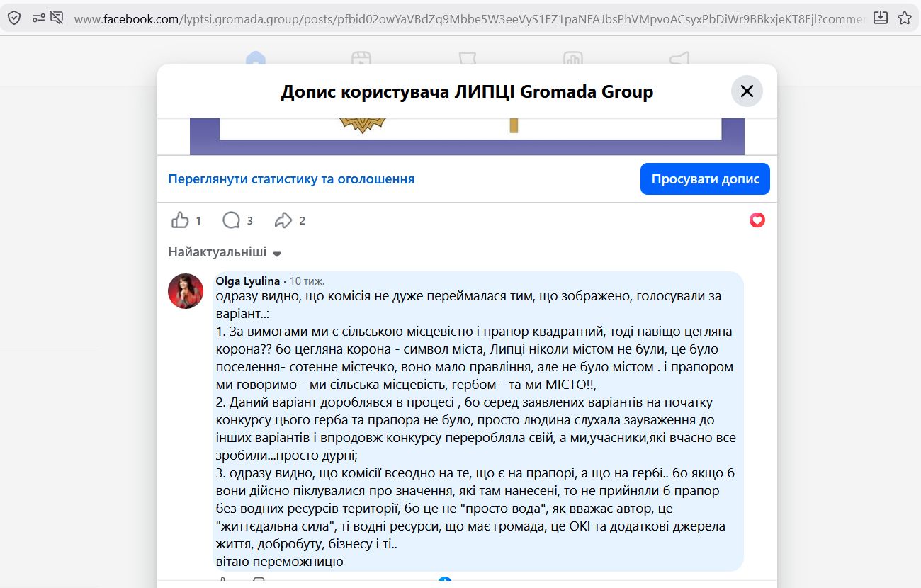Screen dimensions: 921x588
Task: Focus the browser address bar URL
Action: [469, 19]
